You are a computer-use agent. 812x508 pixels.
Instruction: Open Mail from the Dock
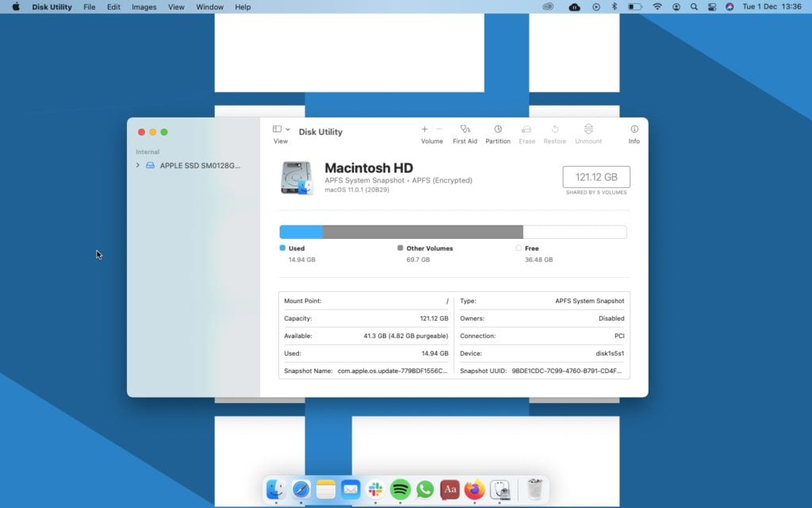click(350, 489)
